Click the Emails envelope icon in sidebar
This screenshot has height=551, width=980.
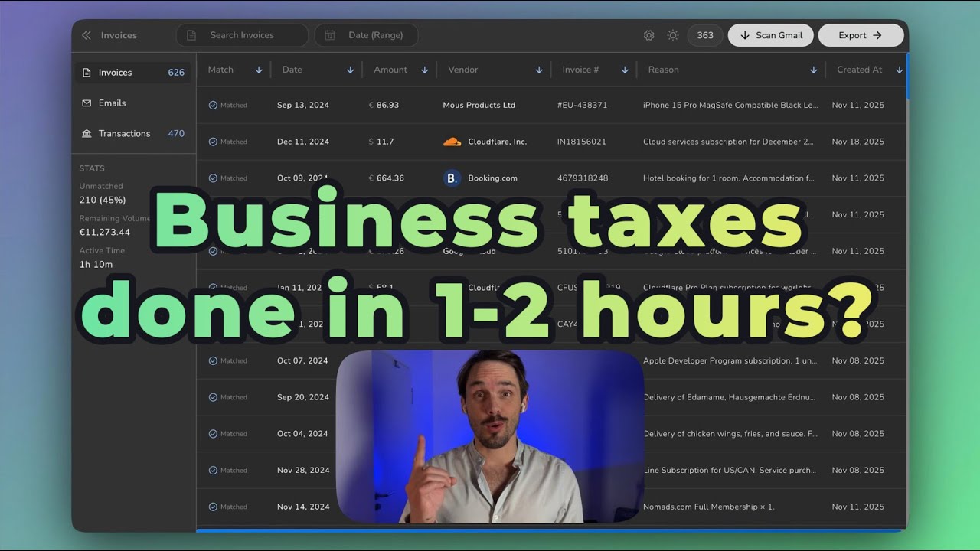87,103
